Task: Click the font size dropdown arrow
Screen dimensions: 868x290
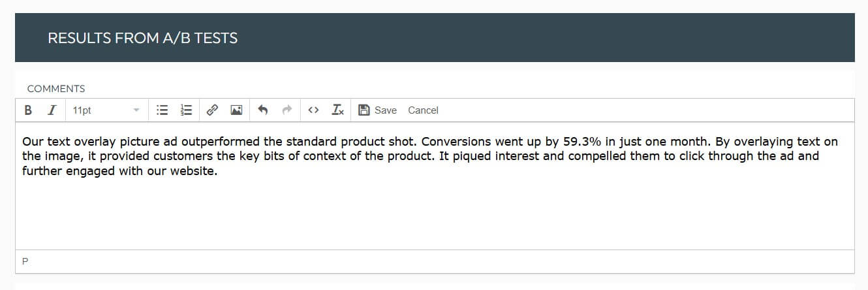Action: [136, 110]
